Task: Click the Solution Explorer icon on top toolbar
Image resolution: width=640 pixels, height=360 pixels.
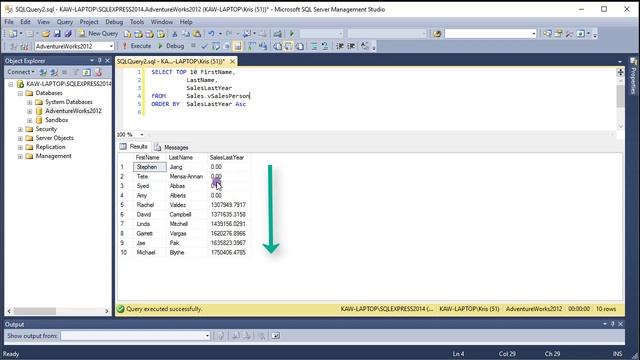Action: point(547,33)
